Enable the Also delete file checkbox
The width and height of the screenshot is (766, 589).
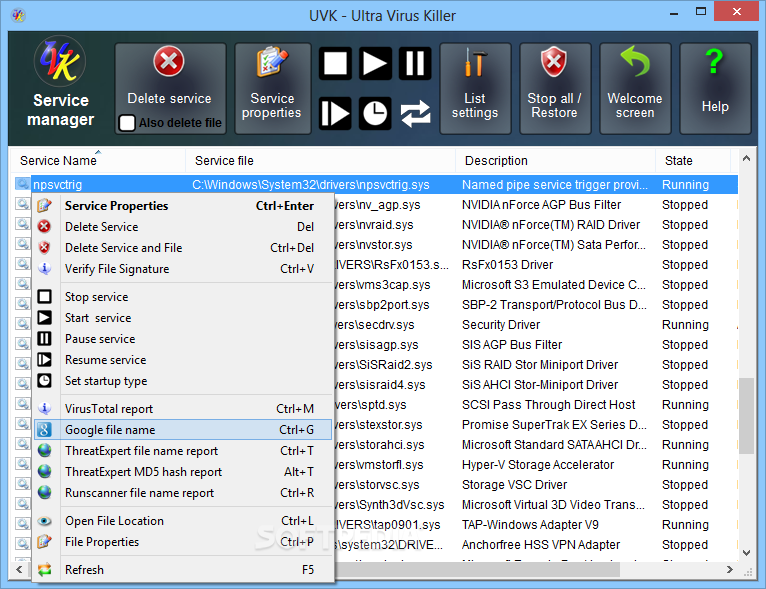pos(127,123)
